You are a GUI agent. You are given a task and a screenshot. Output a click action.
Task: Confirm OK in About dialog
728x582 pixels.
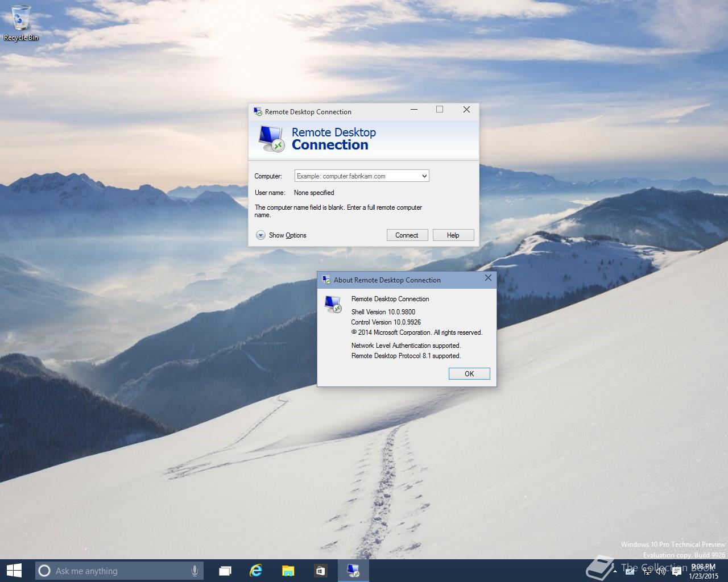[469, 373]
